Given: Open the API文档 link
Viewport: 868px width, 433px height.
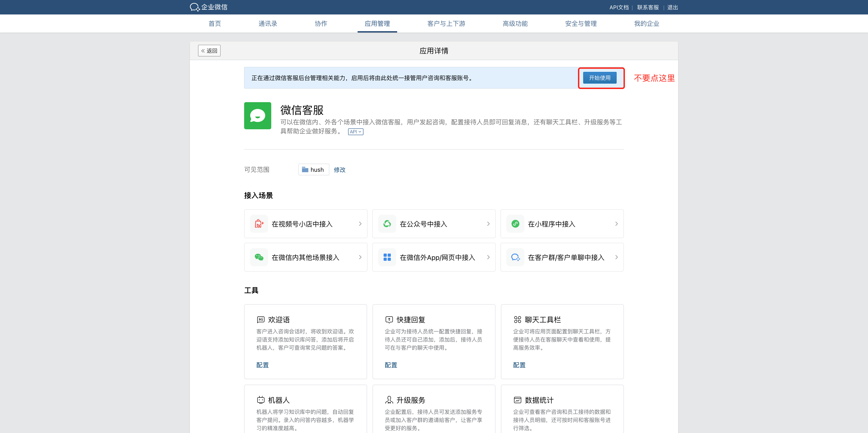Looking at the screenshot, I should 619,7.
